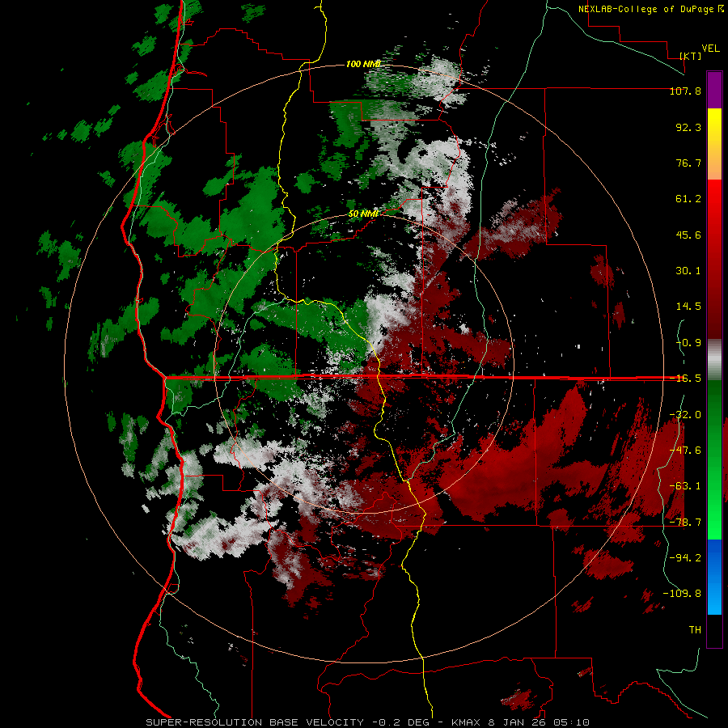The height and width of the screenshot is (728, 728).
Task: Click the -63.1 scale value
Action: click(685, 486)
